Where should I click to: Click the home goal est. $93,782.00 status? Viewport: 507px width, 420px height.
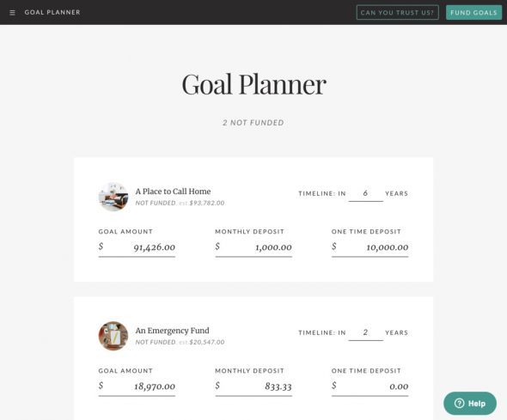tap(202, 204)
